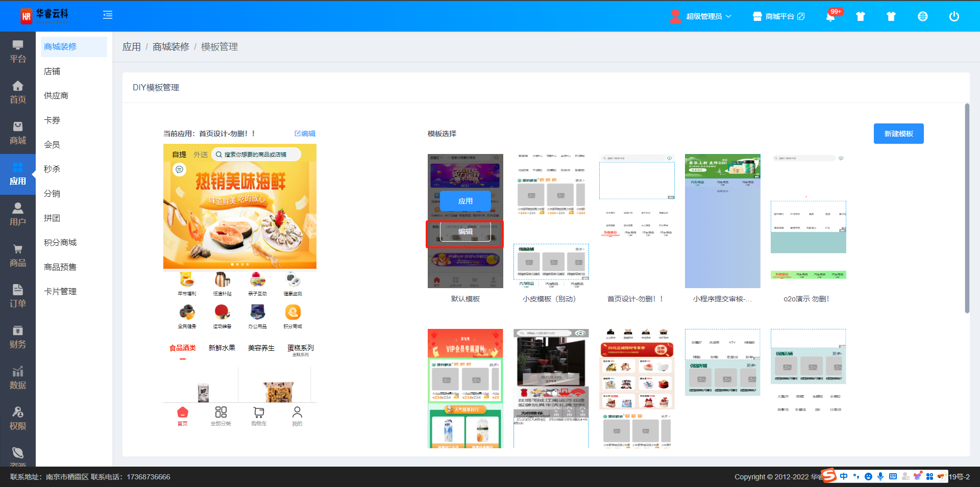Open the 商城平台 external link
The height and width of the screenshot is (487, 980).
[779, 16]
